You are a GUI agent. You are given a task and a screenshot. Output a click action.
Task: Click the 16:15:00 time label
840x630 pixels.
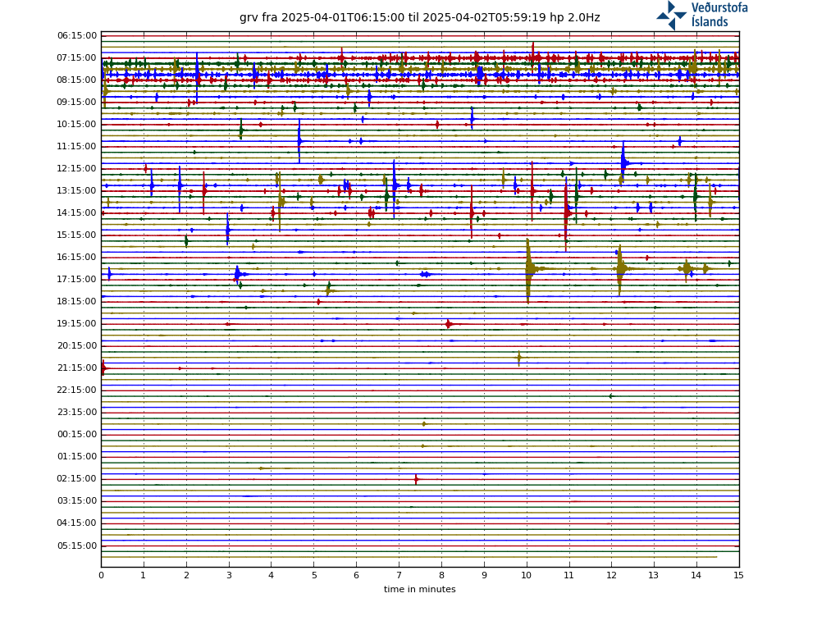pos(77,257)
